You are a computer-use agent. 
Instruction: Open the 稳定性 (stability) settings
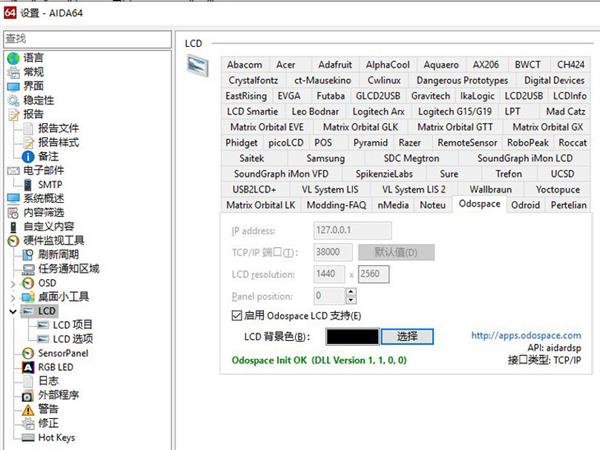click(x=38, y=100)
